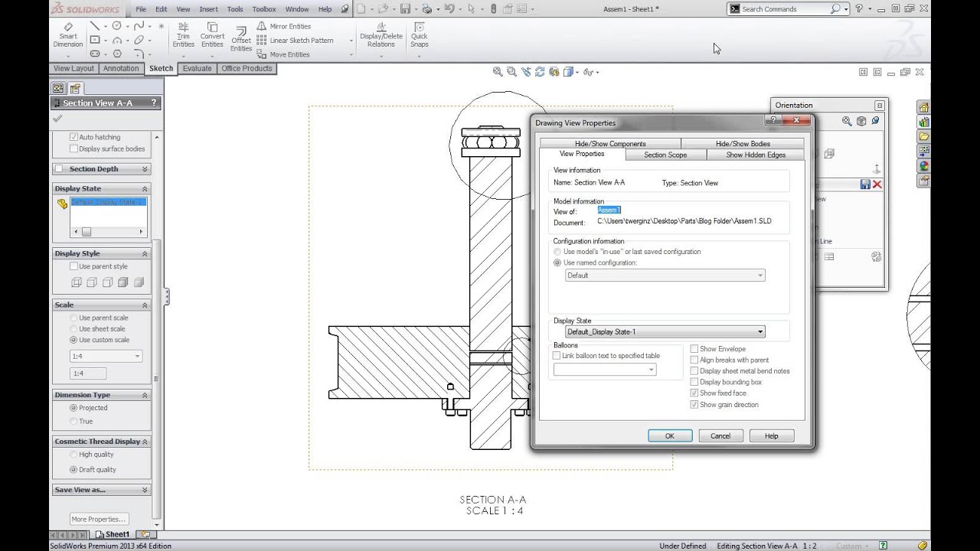Screen dimensions: 980x551
Task: Open Design Library in task pane
Action: pos(924,122)
